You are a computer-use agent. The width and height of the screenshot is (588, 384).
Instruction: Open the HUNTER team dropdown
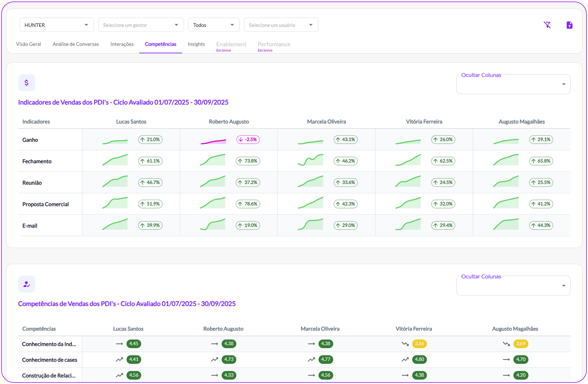[56, 25]
